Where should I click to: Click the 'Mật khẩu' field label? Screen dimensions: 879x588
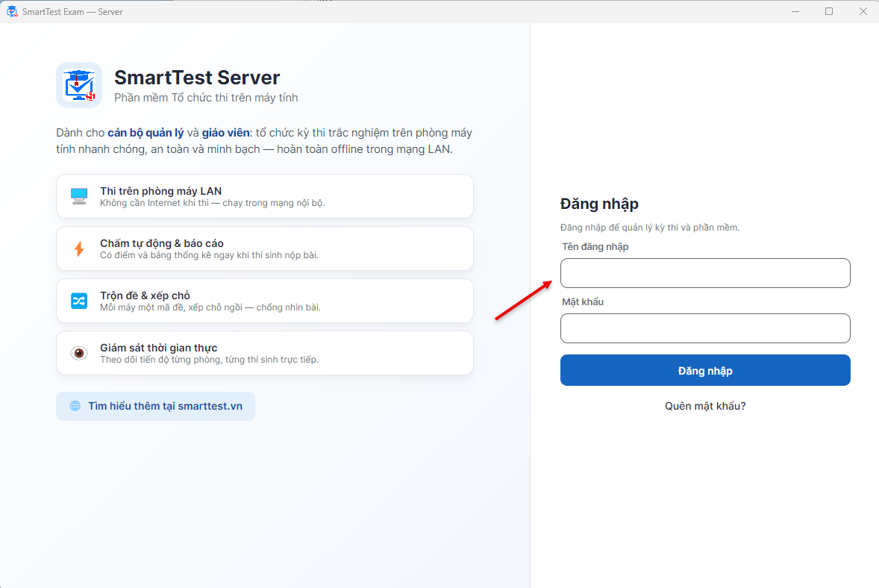[x=583, y=301]
